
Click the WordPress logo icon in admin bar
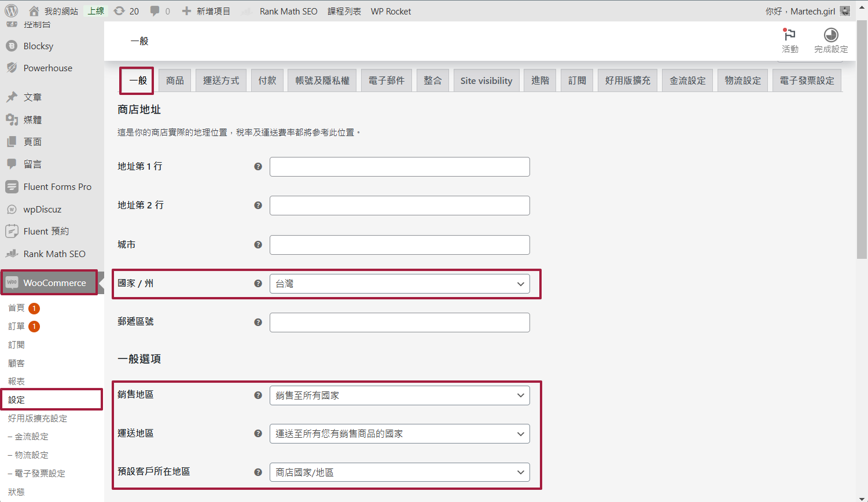pos(11,11)
